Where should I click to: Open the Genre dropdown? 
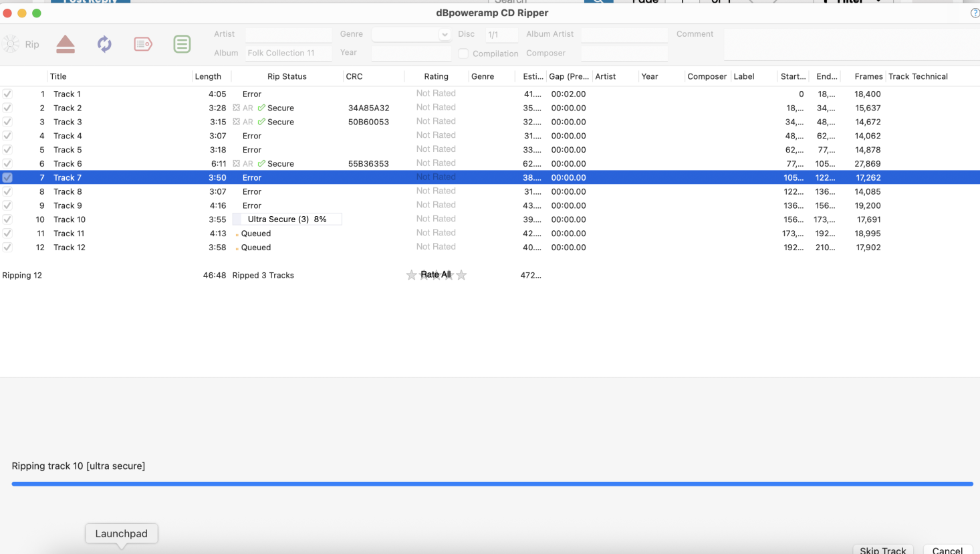tap(444, 34)
